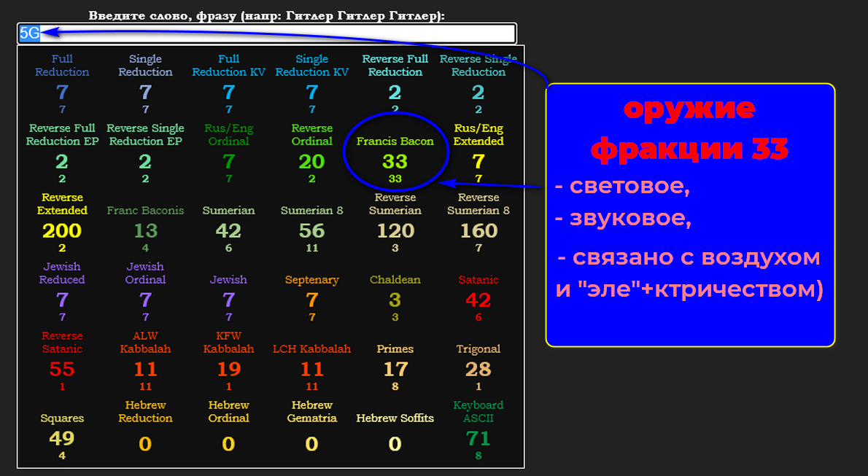Click the value 3 under Chaldean
The height and width of the screenshot is (476, 868).
(395, 300)
